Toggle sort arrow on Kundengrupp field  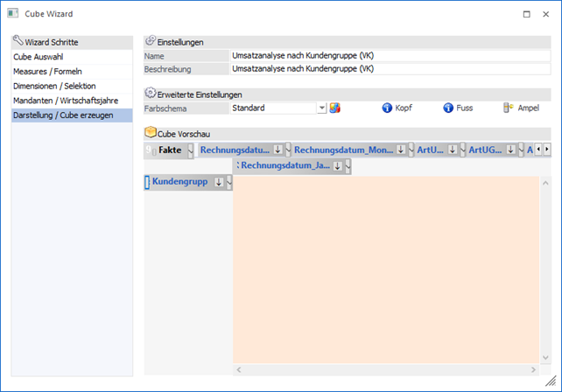[219, 182]
